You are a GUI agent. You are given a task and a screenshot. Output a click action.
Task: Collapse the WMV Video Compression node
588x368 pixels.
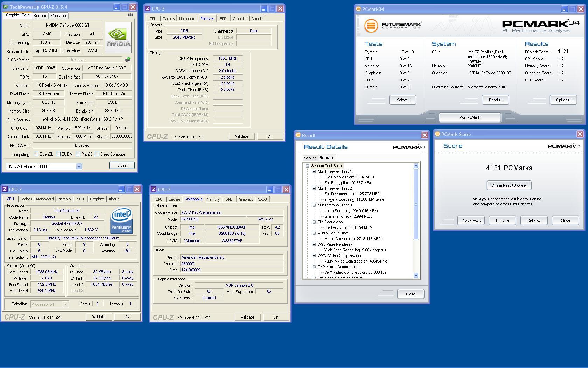click(314, 256)
